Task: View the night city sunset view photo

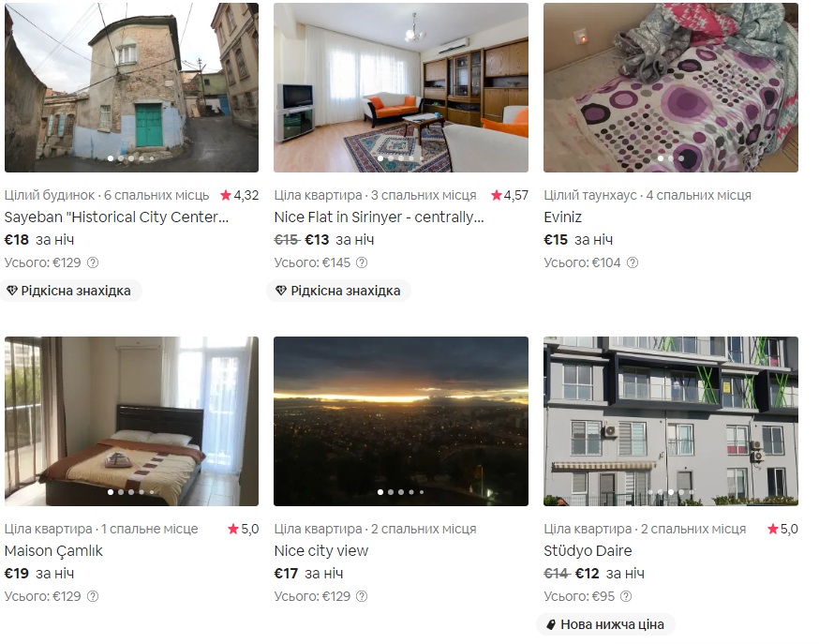Action: (401, 421)
